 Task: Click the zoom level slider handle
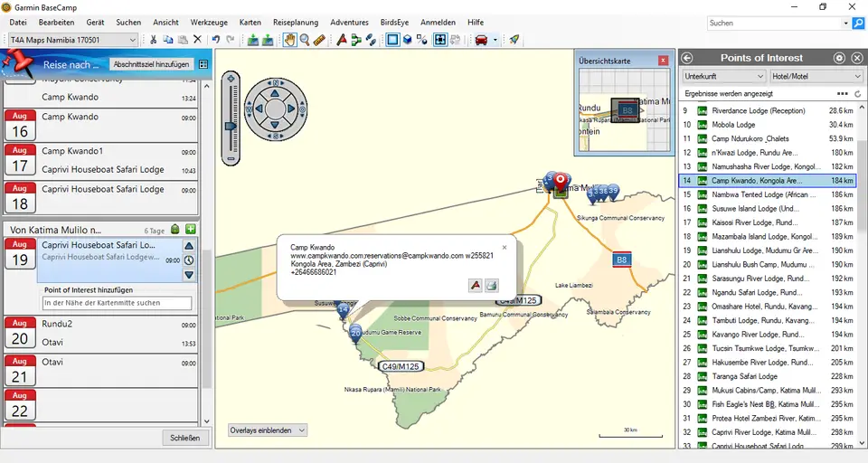231,127
